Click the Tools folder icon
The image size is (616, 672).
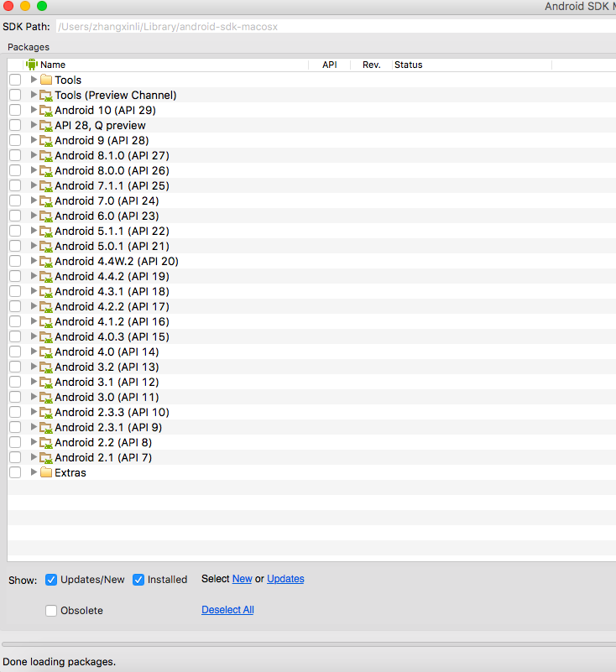click(x=46, y=80)
